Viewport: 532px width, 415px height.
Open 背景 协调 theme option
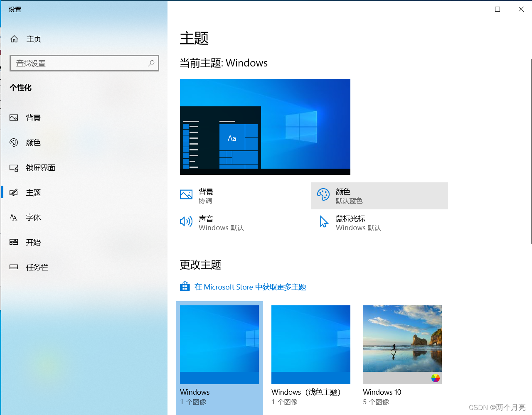coord(242,196)
